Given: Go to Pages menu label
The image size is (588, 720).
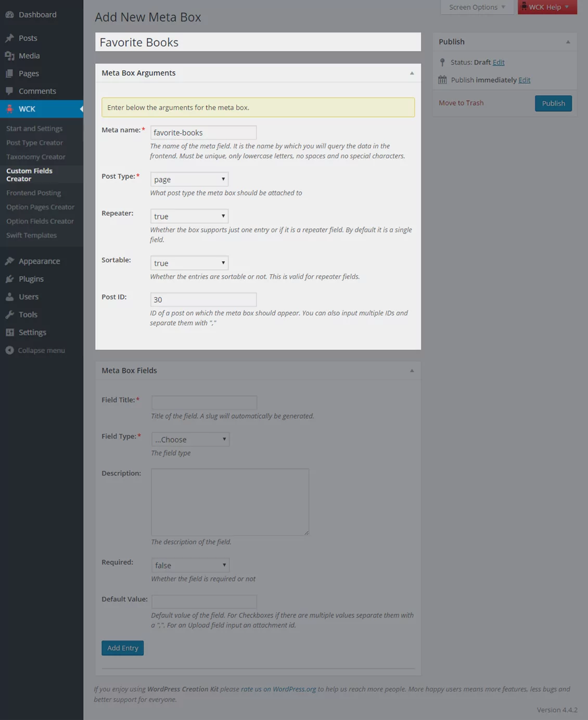Looking at the screenshot, I should [x=29, y=73].
